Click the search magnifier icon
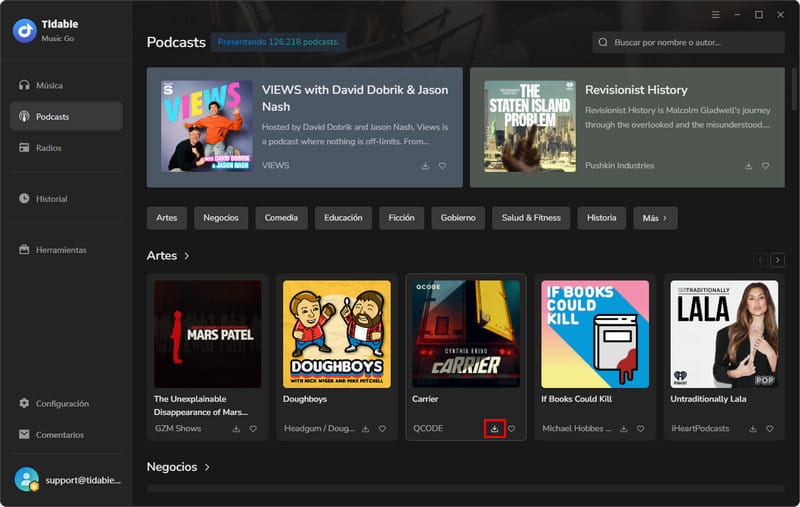The height and width of the screenshot is (507, 800). click(603, 42)
